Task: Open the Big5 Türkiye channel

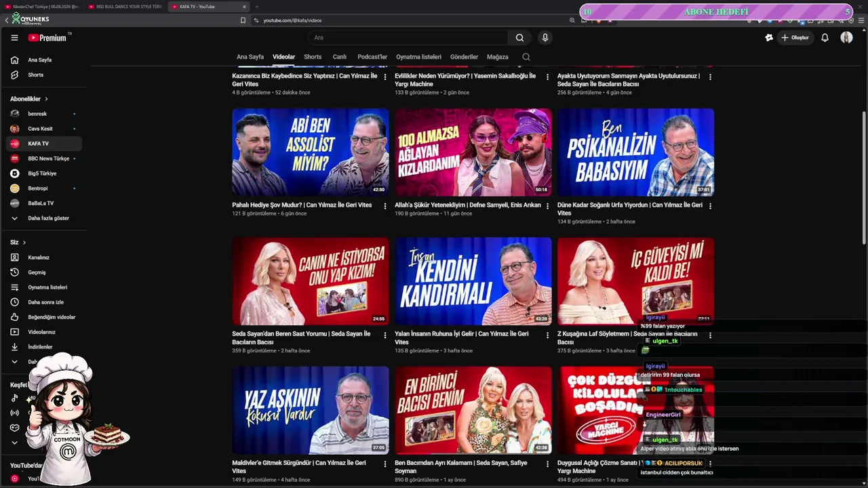Action: point(44,174)
